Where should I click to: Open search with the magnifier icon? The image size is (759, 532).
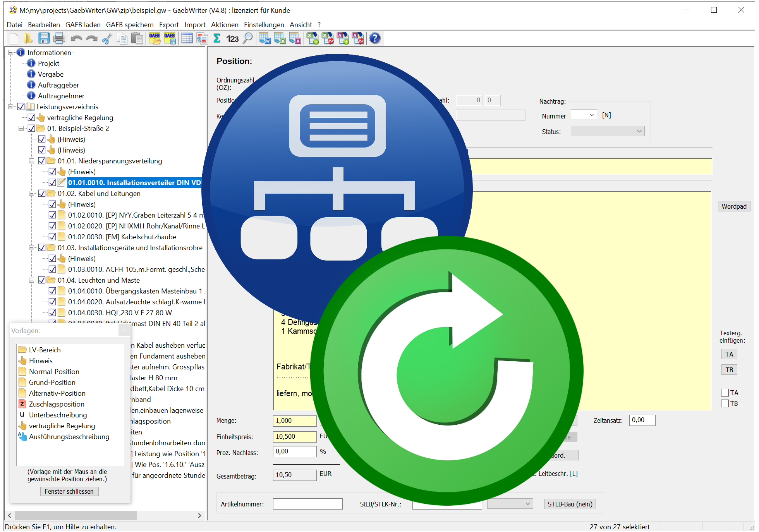(248, 38)
